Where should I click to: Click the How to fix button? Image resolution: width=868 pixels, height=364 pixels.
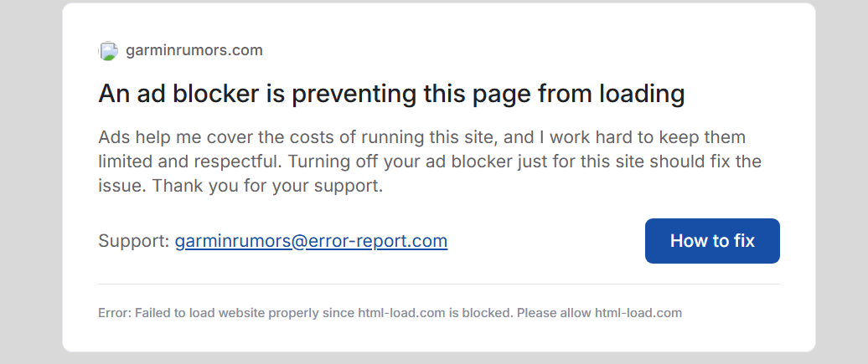click(x=712, y=241)
